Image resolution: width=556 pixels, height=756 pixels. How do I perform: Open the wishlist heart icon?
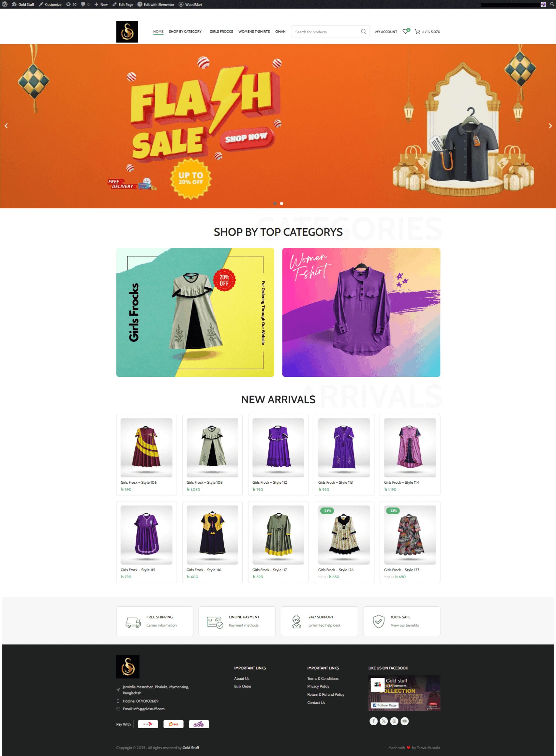point(405,31)
